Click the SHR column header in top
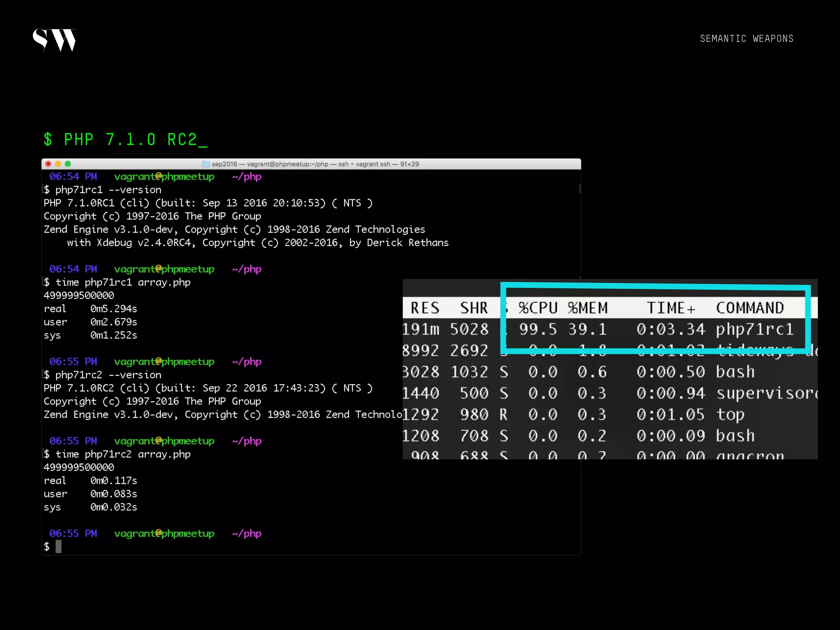840x630 pixels. [474, 308]
